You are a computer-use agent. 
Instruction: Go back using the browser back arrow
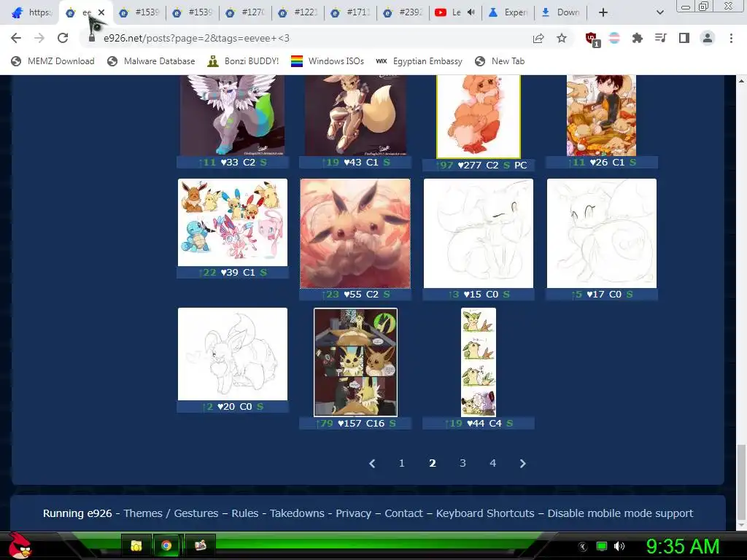point(16,38)
